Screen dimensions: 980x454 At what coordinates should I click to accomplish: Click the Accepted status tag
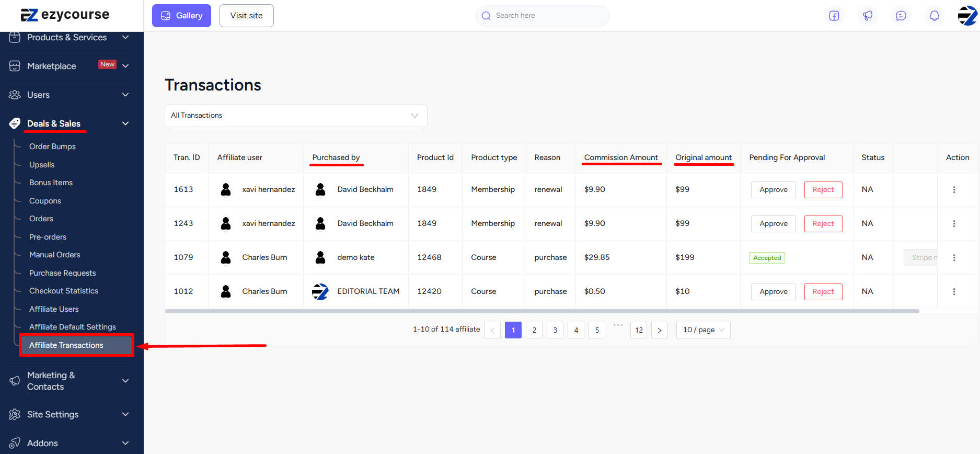767,258
